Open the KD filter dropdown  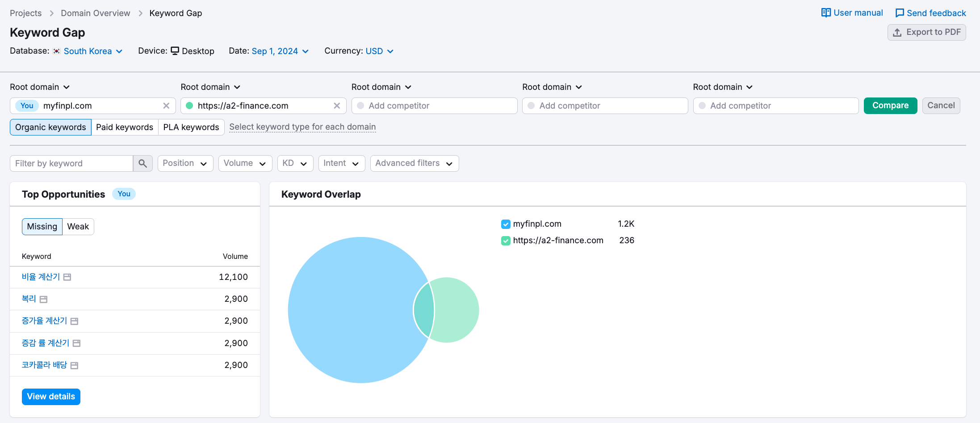point(295,164)
